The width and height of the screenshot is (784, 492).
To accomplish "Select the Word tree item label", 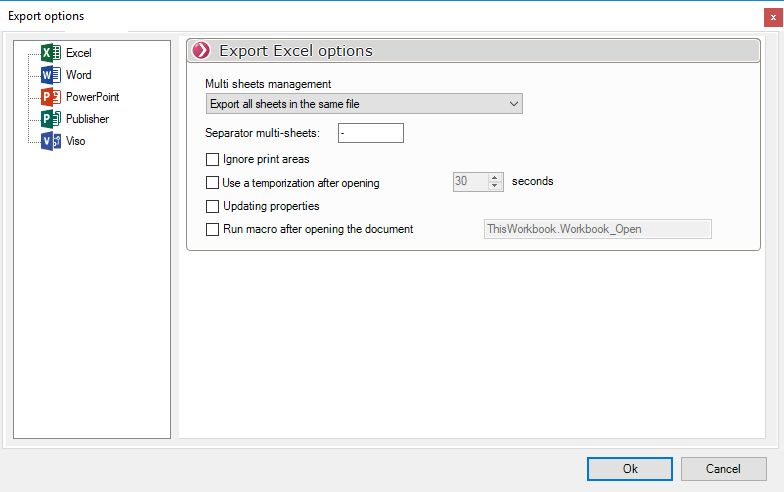I will coord(79,75).
